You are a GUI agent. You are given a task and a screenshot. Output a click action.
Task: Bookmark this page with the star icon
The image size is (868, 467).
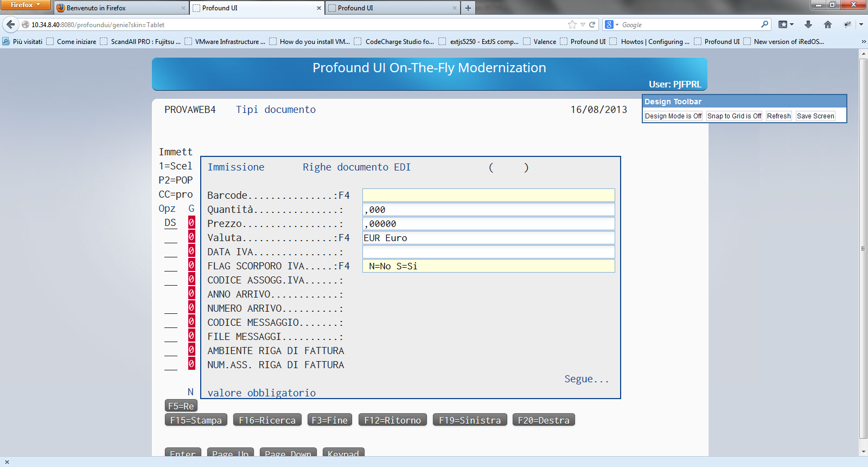572,24
